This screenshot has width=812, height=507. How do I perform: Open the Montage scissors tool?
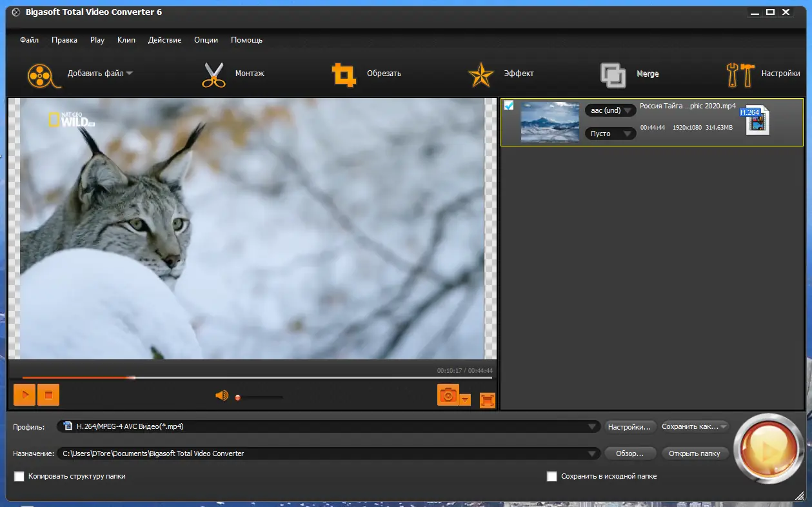(213, 74)
